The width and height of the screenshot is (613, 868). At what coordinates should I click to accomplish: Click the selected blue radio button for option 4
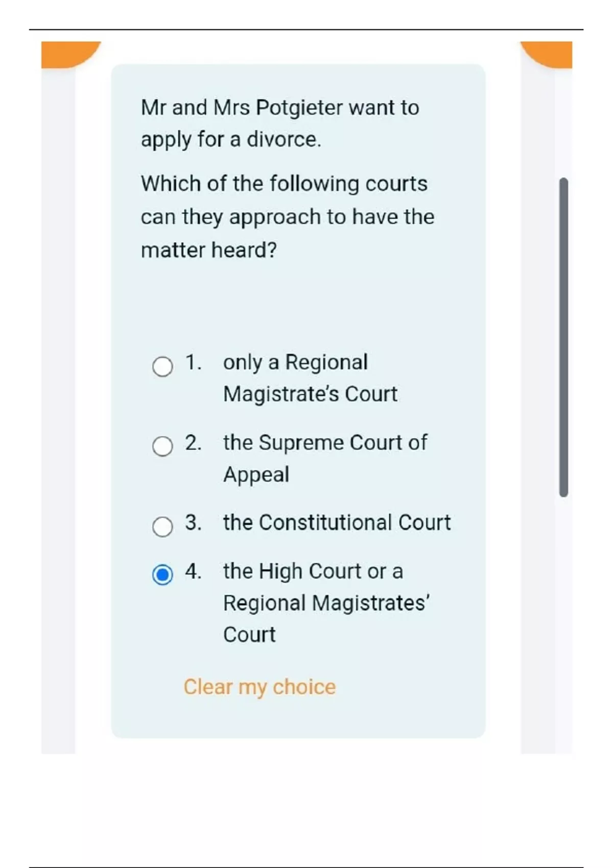(162, 575)
